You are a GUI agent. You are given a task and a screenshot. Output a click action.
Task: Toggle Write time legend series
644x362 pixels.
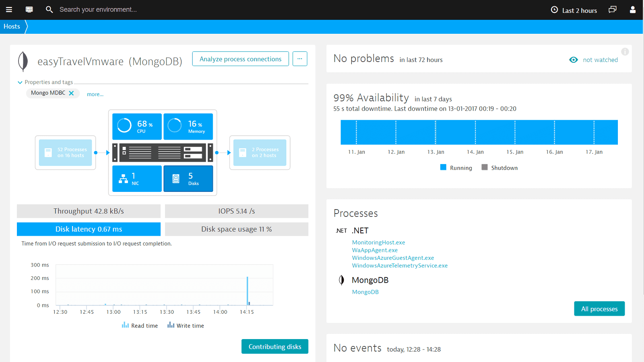[x=186, y=325]
